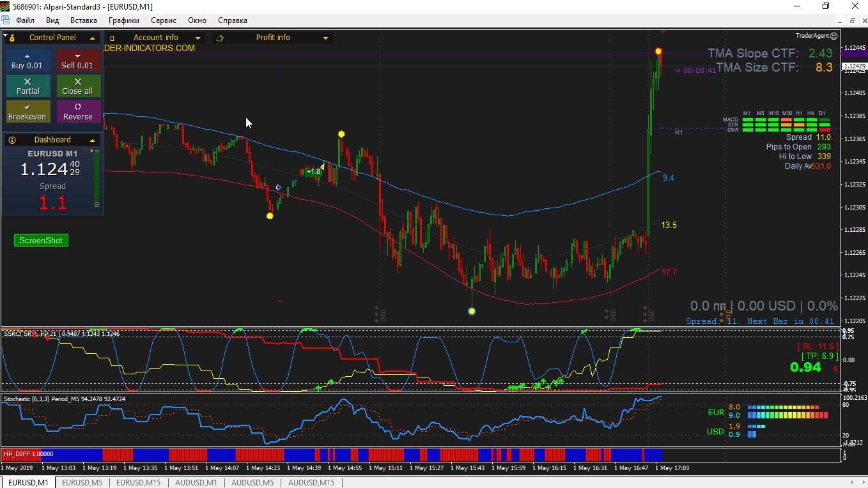868x488 pixels.
Task: Open the Справка menu
Action: click(232, 20)
